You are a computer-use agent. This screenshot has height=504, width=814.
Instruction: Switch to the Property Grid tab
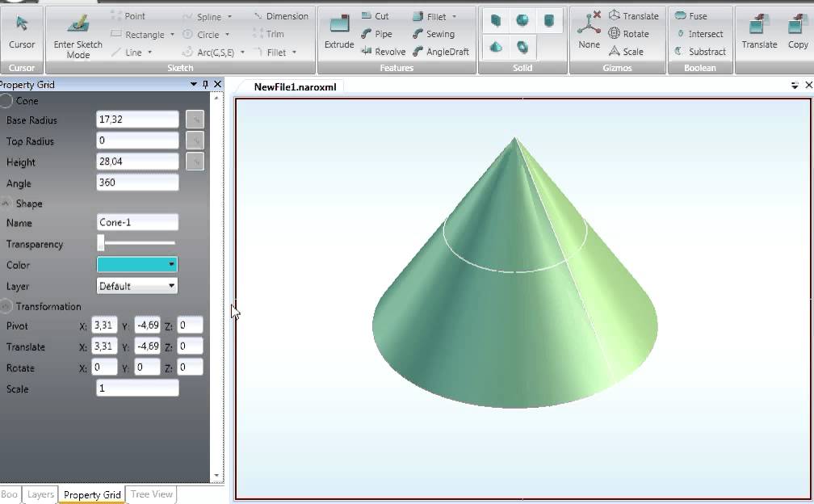(92, 494)
